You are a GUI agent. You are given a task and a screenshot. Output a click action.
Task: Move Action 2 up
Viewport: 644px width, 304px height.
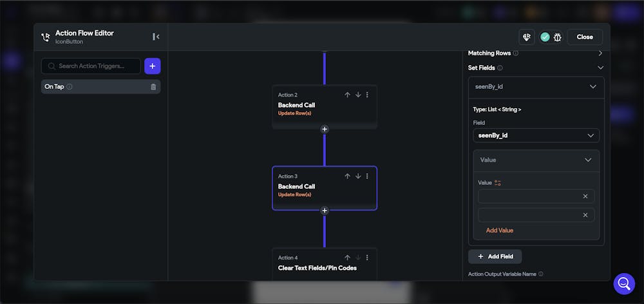click(x=348, y=95)
